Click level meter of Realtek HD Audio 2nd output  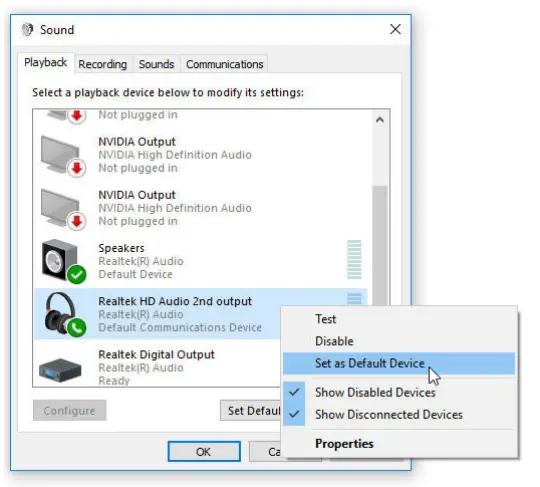point(354,299)
